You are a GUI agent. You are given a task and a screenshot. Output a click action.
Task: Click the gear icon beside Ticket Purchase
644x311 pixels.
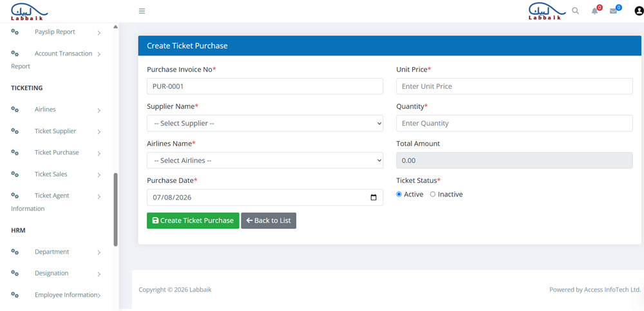pos(15,153)
